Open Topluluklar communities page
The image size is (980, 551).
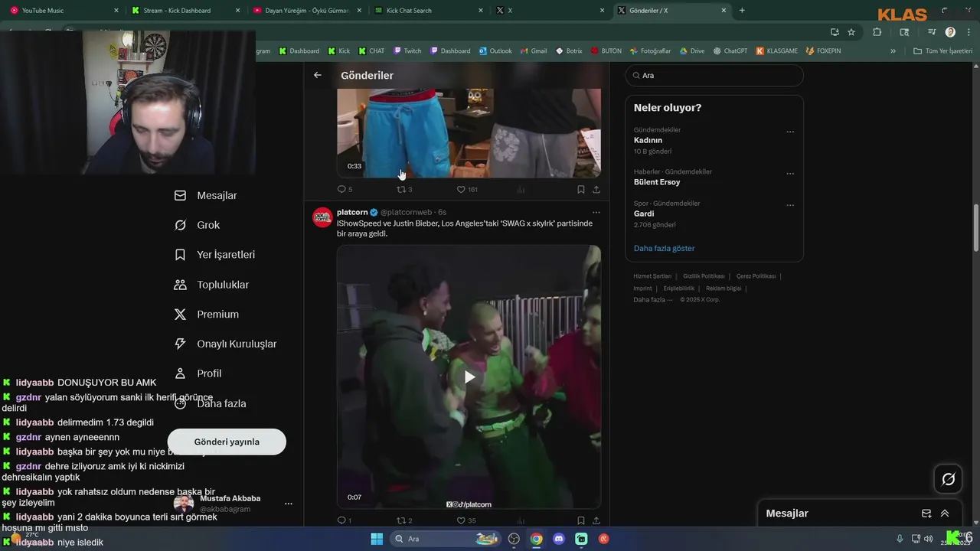pos(211,285)
